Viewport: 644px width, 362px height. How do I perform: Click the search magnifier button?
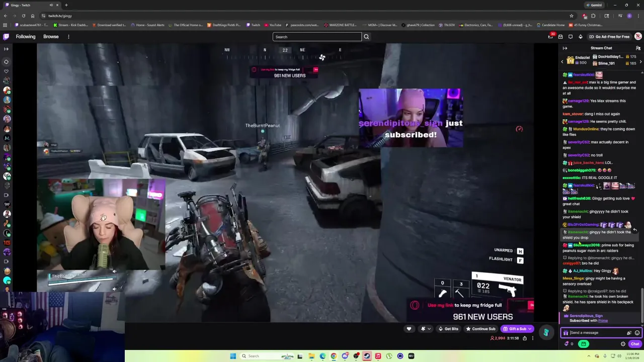coord(366,37)
